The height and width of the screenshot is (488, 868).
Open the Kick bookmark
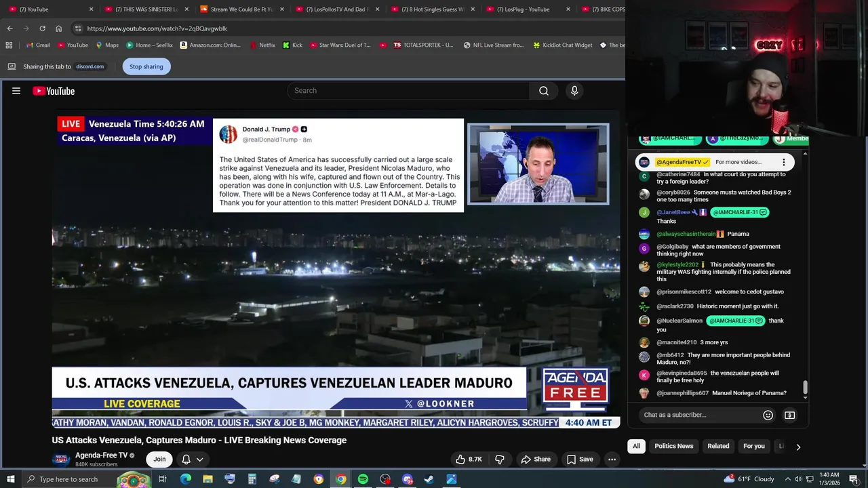click(x=292, y=45)
